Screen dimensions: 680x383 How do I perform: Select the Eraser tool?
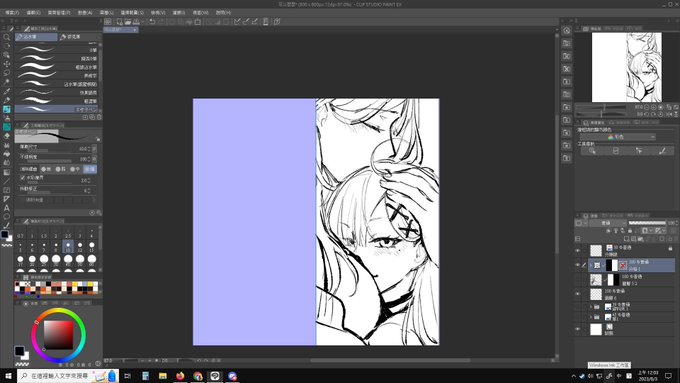(x=7, y=136)
